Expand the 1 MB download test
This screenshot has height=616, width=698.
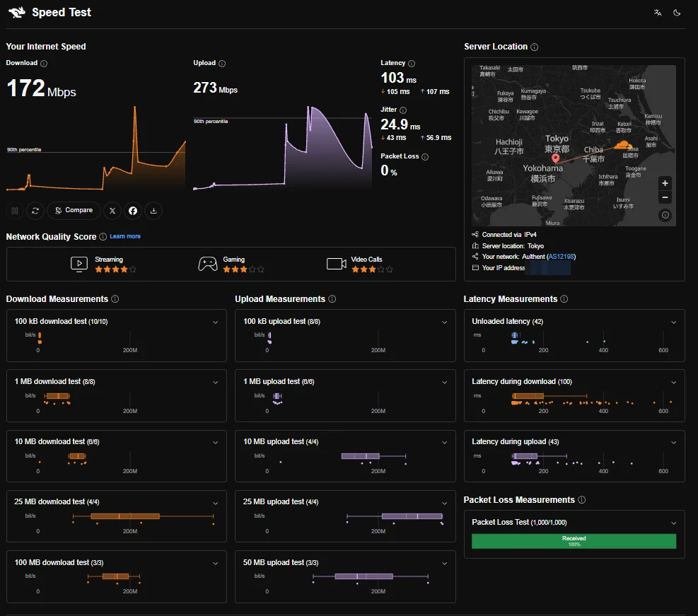[x=216, y=382]
